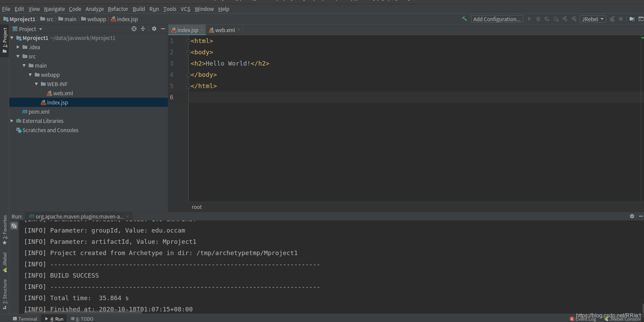The width and height of the screenshot is (644, 322).
Task: Hide the Project panel with minus icon
Action: coord(163,29)
